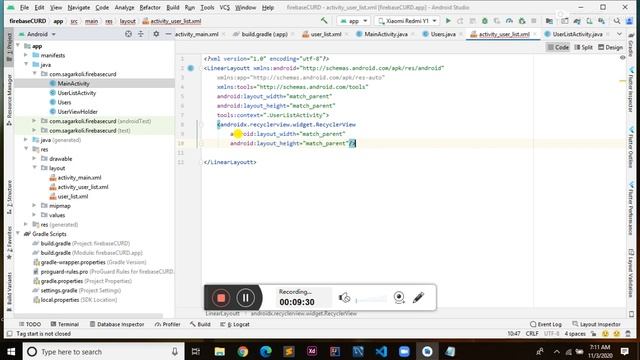Click the Stop app icon in the toolbar
The image size is (640, 360).
[533, 21]
